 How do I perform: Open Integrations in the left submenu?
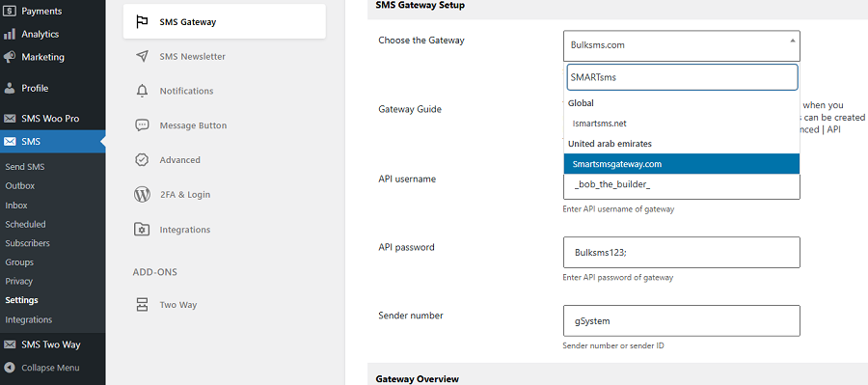tap(29, 319)
